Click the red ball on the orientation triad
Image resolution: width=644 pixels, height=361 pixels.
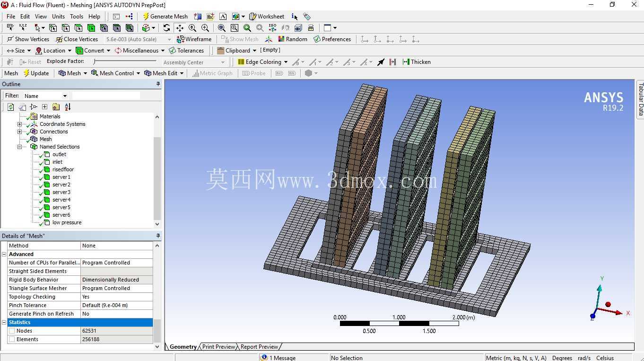coord(608,304)
